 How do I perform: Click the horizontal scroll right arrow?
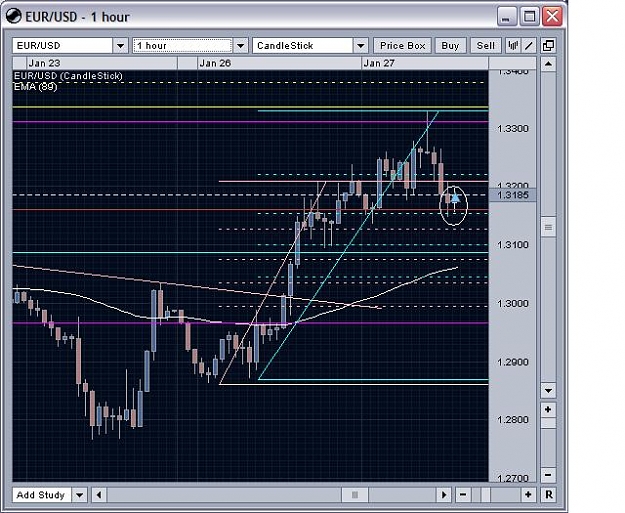coord(444,495)
